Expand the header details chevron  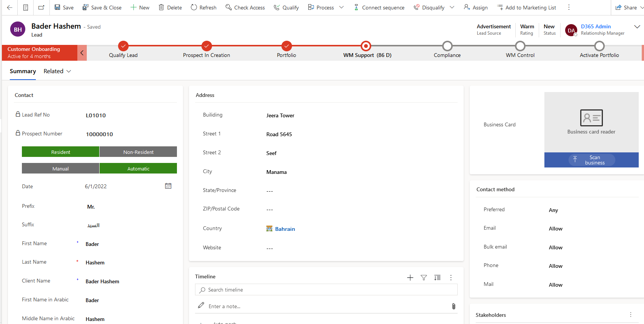(x=637, y=27)
